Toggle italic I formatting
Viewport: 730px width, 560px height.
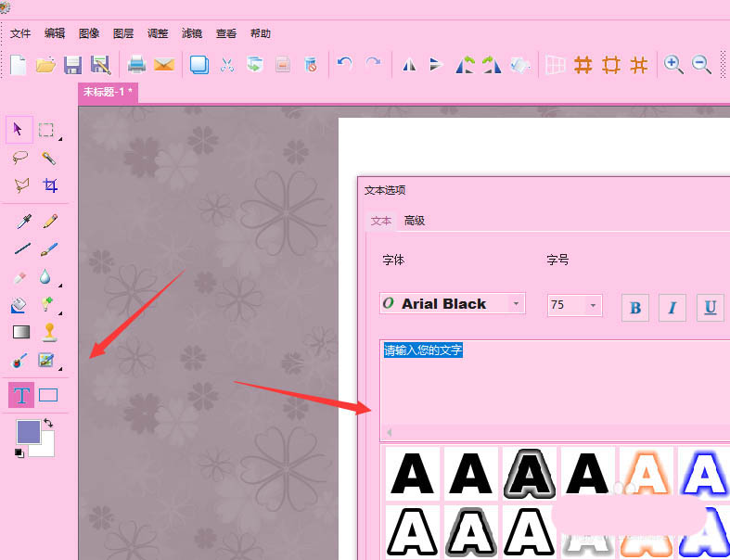click(672, 308)
